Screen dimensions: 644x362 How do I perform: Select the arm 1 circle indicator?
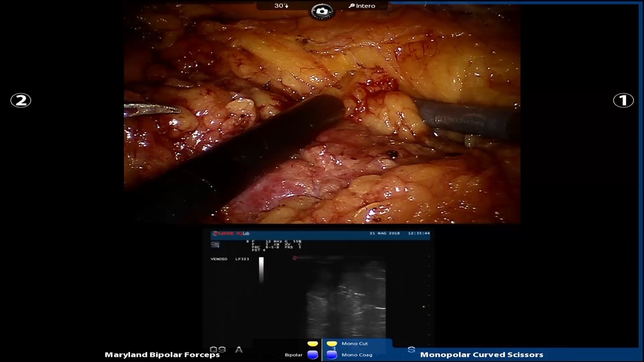(x=623, y=100)
